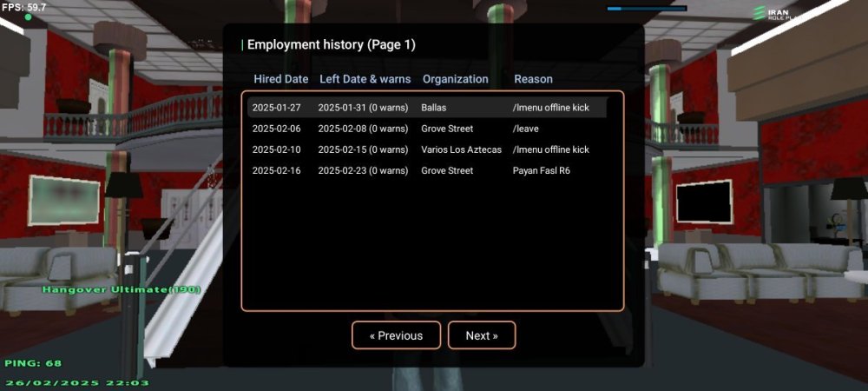Select the Ballas employment row

(427, 108)
